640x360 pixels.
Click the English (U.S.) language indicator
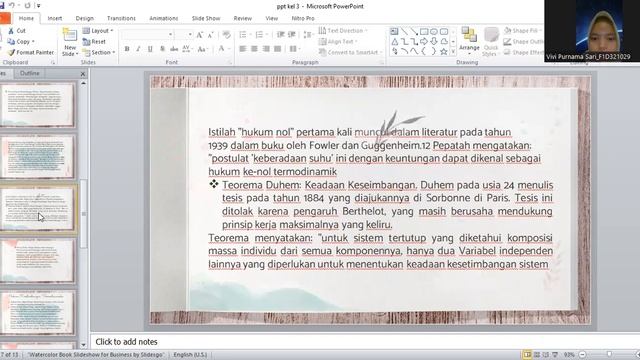point(190,355)
